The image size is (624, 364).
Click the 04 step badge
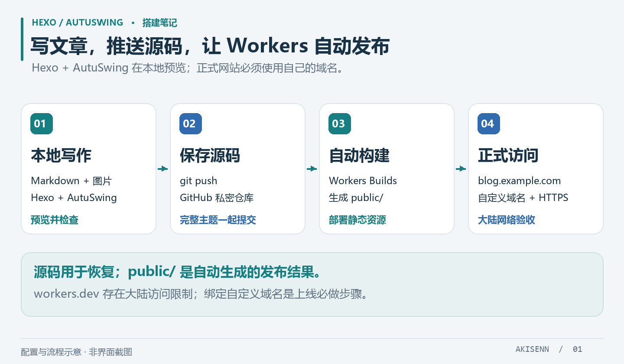[x=488, y=123]
